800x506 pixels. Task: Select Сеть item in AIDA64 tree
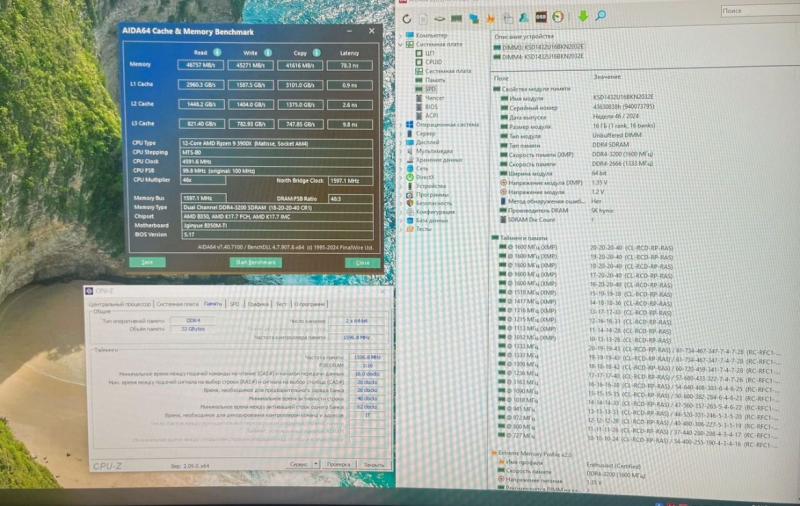coord(417,168)
